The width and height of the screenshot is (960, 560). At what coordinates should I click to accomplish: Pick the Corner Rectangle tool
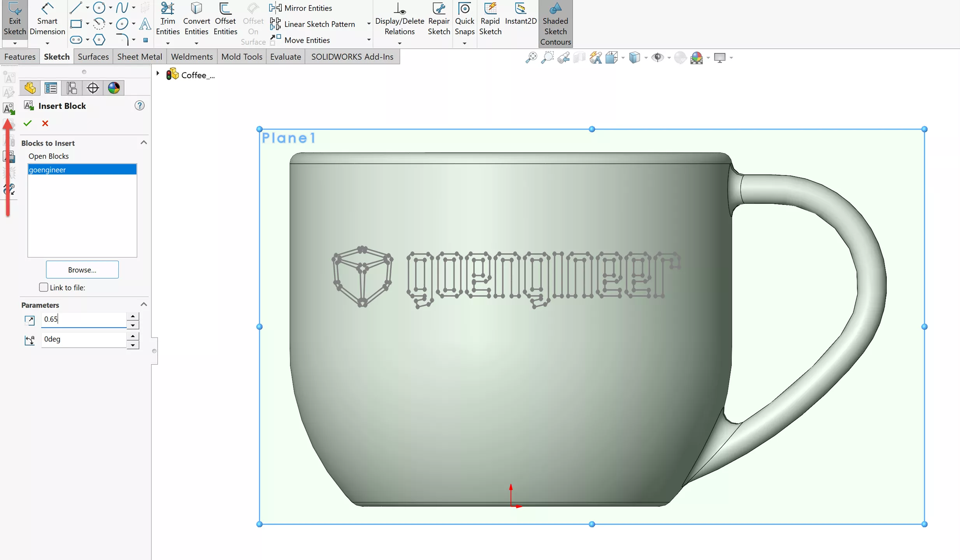[76, 24]
